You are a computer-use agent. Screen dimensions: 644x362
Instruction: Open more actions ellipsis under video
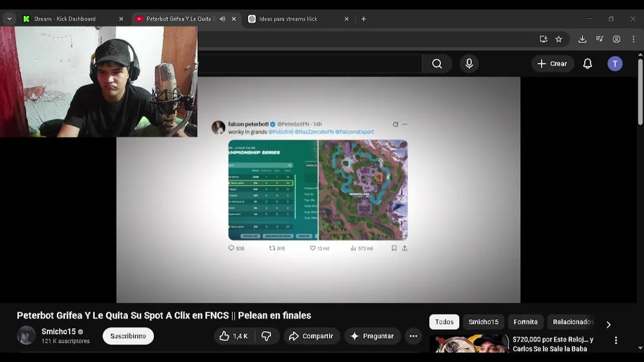[x=413, y=336]
